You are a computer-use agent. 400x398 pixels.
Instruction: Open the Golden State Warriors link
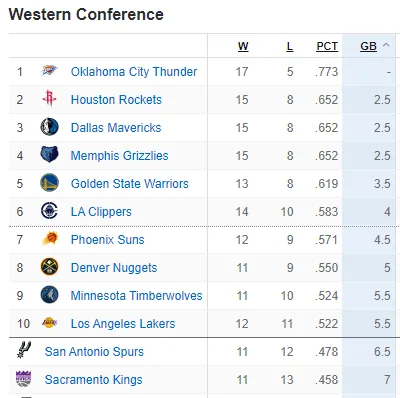pyautogui.click(x=129, y=184)
